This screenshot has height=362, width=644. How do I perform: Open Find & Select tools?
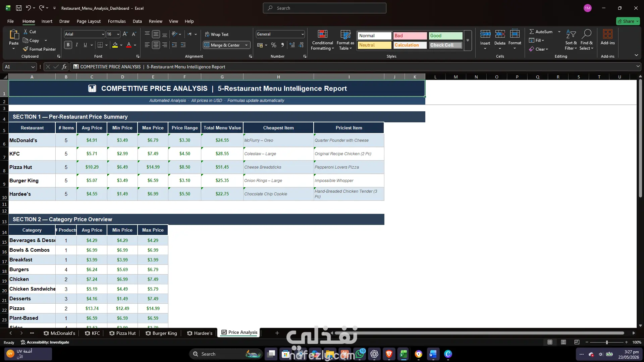(x=586, y=40)
